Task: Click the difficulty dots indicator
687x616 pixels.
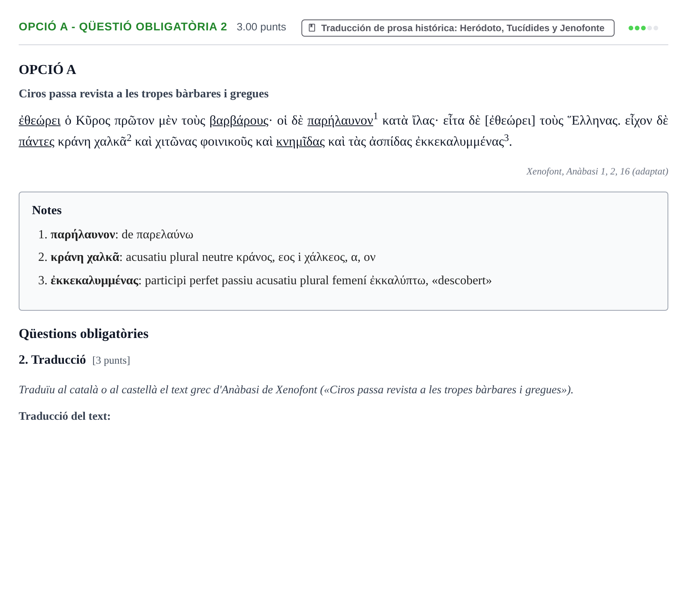Action: point(643,28)
